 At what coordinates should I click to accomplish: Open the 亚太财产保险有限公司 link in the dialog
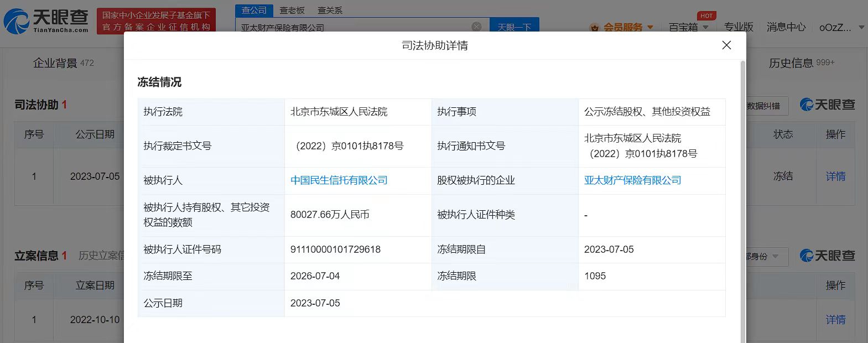point(632,180)
